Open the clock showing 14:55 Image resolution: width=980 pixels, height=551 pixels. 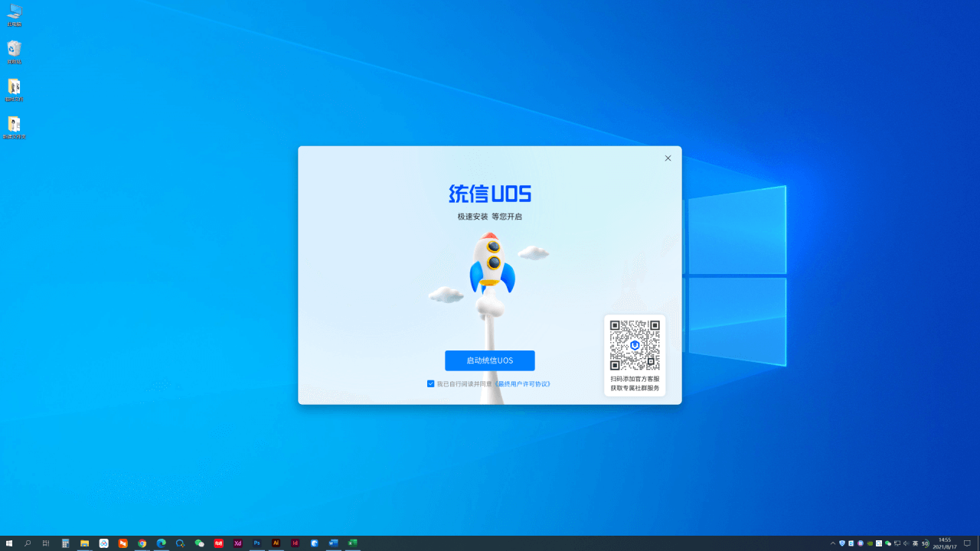tap(945, 543)
